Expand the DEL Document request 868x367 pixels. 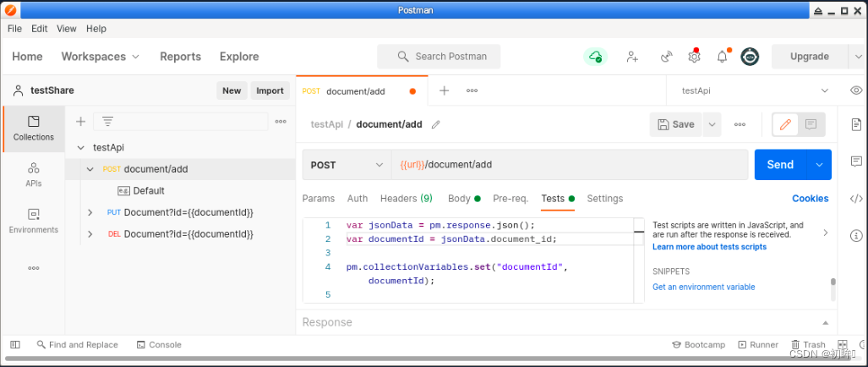tap(90, 235)
